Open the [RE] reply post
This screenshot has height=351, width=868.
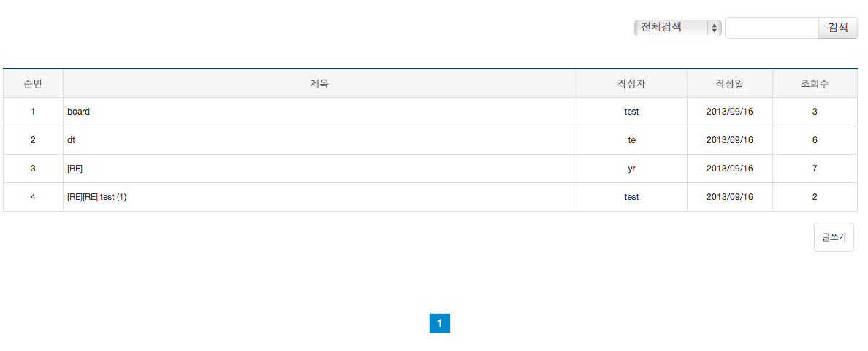[x=75, y=169]
